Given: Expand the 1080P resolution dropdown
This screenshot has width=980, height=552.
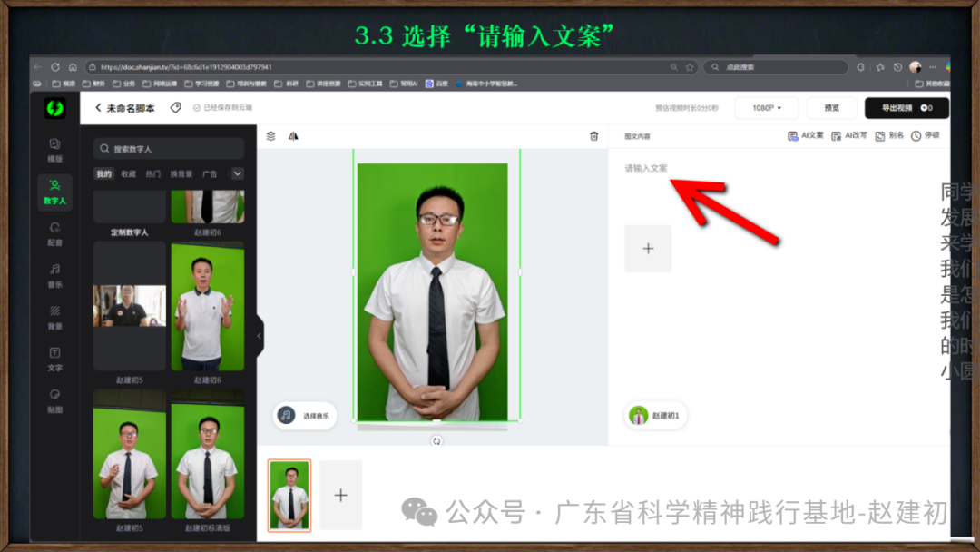Looking at the screenshot, I should (x=765, y=108).
